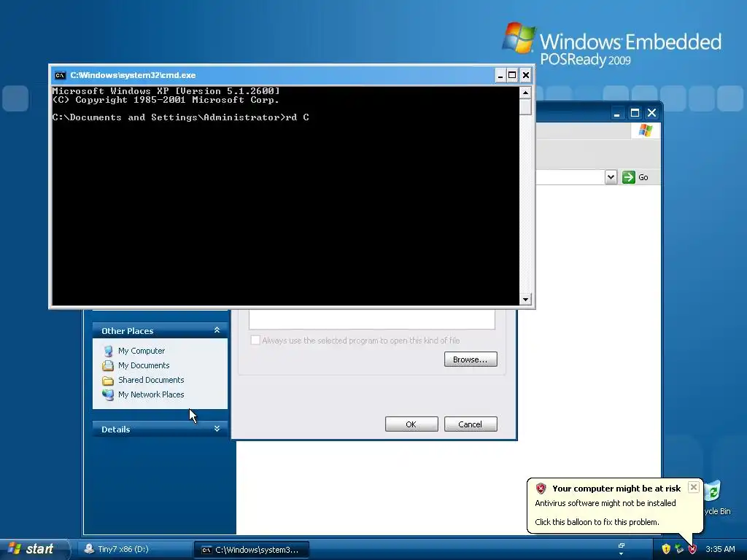
Task: Click the red security shield tray icon
Action: point(692,549)
